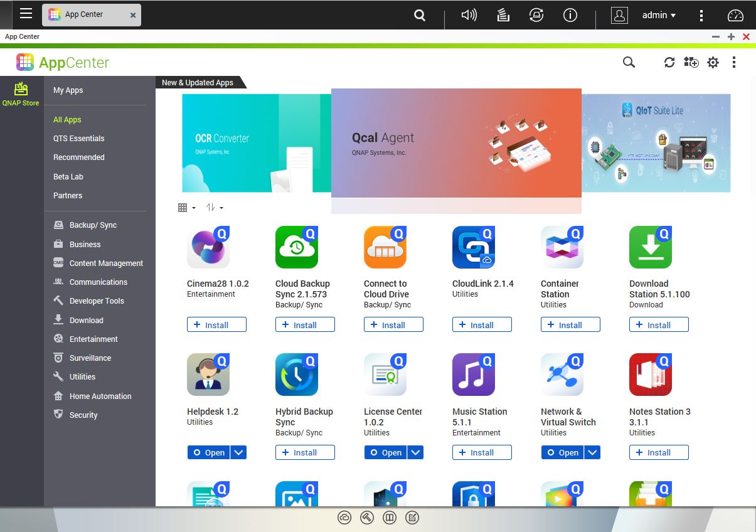The image size is (756, 532).
Task: Select the QNAP Store icon
Action: (x=21, y=93)
